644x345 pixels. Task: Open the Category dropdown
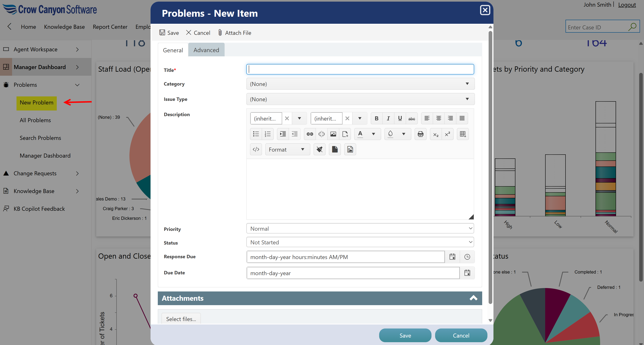tap(360, 84)
